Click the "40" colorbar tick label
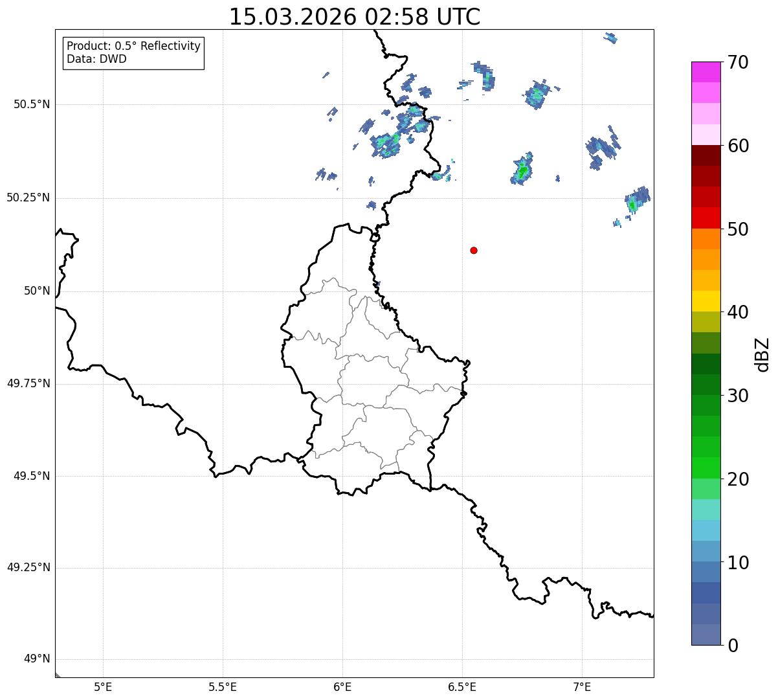The height and width of the screenshot is (700, 778). (738, 312)
